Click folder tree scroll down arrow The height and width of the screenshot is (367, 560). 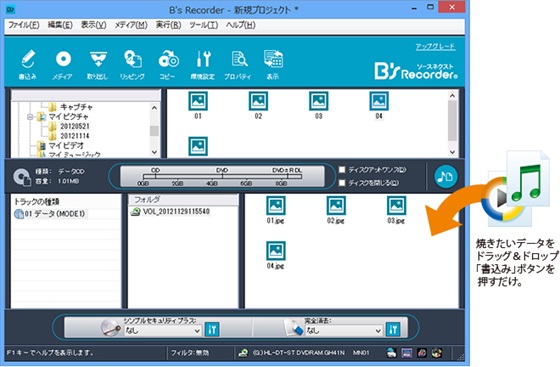[x=154, y=152]
